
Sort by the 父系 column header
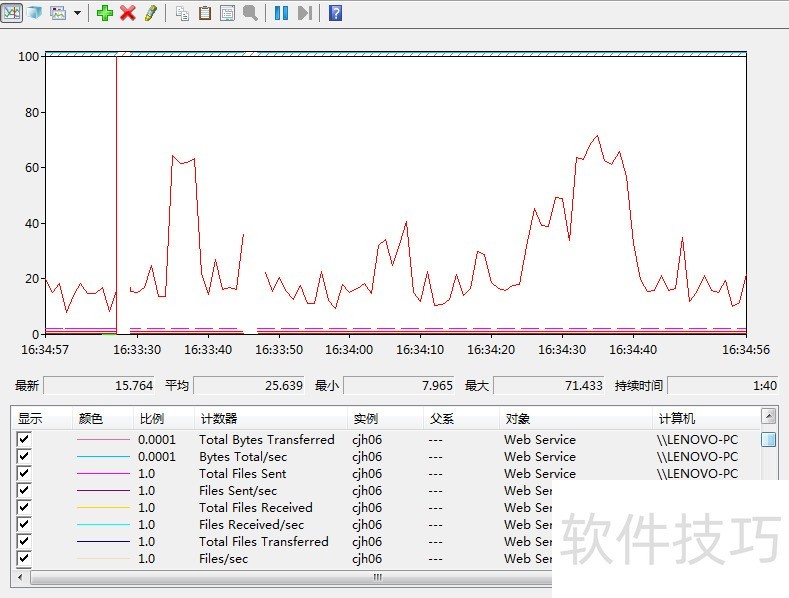[x=461, y=418]
